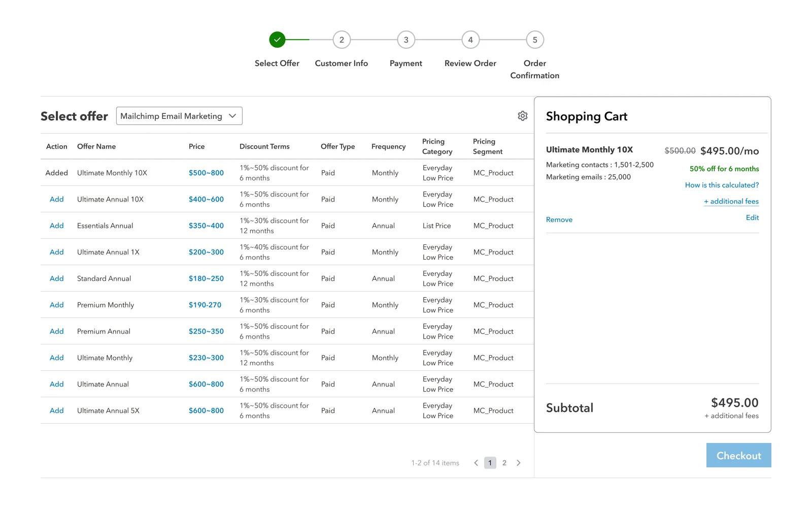Open the $180~250 price link
The width and height of the screenshot is (812, 508).
click(x=206, y=278)
